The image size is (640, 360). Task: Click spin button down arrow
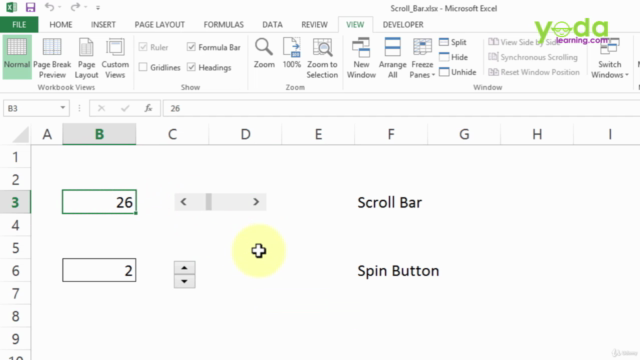pos(184,281)
